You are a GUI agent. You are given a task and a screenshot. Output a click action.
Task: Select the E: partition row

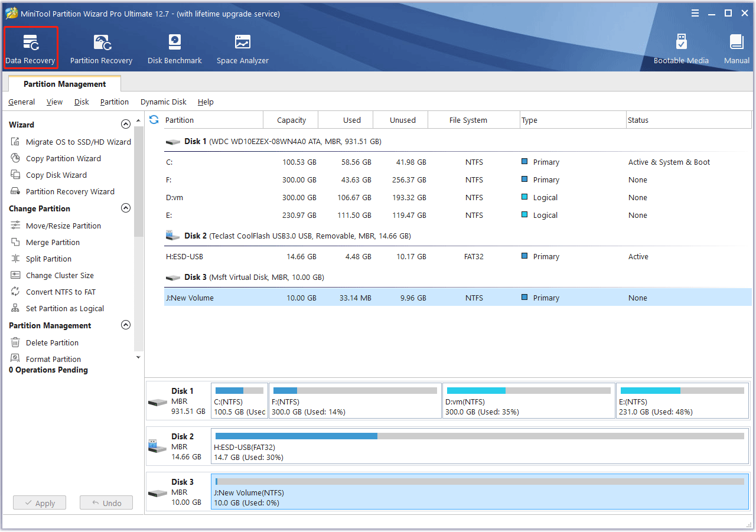458,215
